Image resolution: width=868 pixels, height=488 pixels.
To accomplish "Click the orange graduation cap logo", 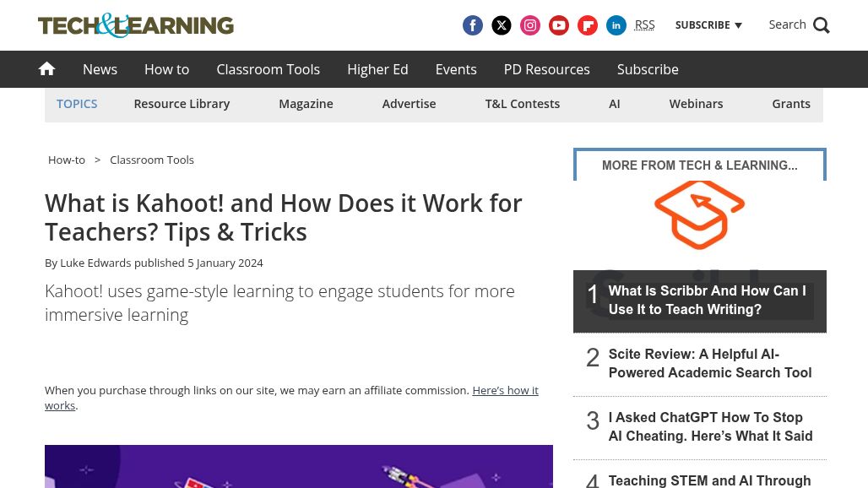I will 699,214.
